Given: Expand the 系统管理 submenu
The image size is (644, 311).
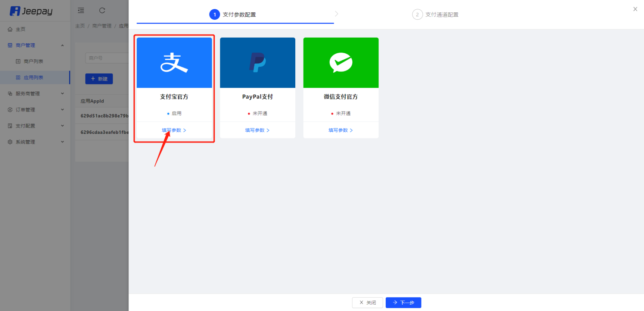Looking at the screenshot, I should tap(62, 142).
